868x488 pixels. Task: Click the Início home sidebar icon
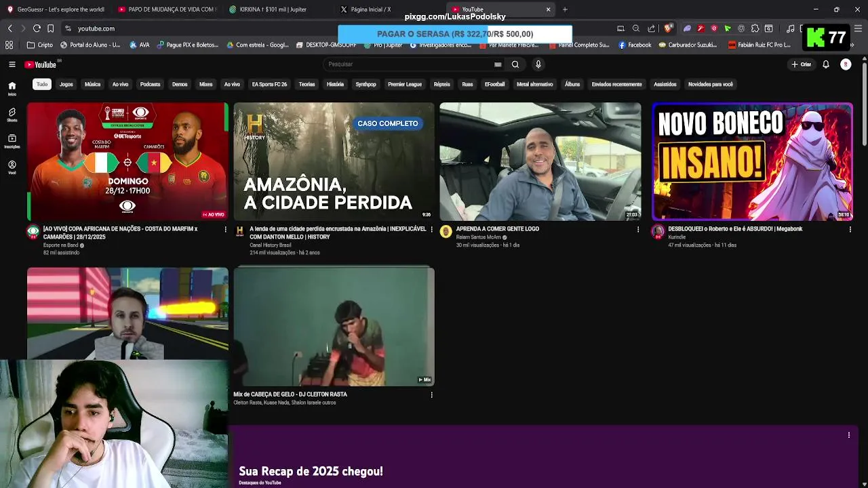click(x=12, y=88)
